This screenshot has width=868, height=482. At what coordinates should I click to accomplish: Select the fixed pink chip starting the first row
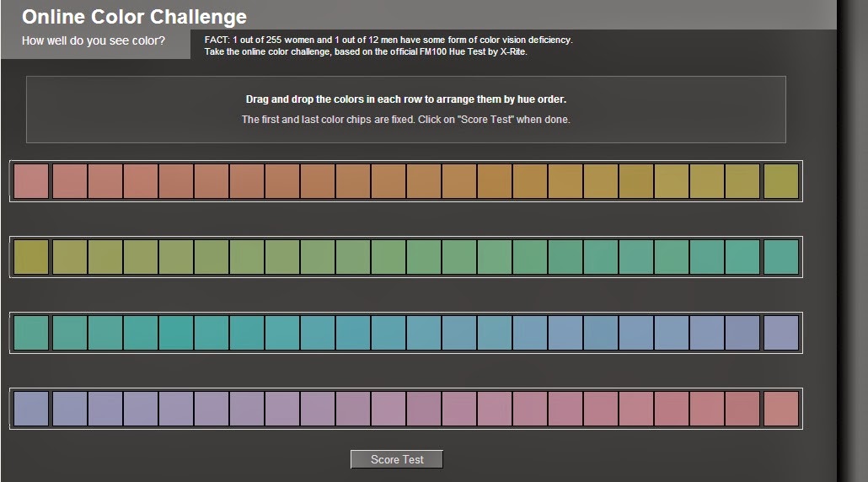tap(31, 181)
